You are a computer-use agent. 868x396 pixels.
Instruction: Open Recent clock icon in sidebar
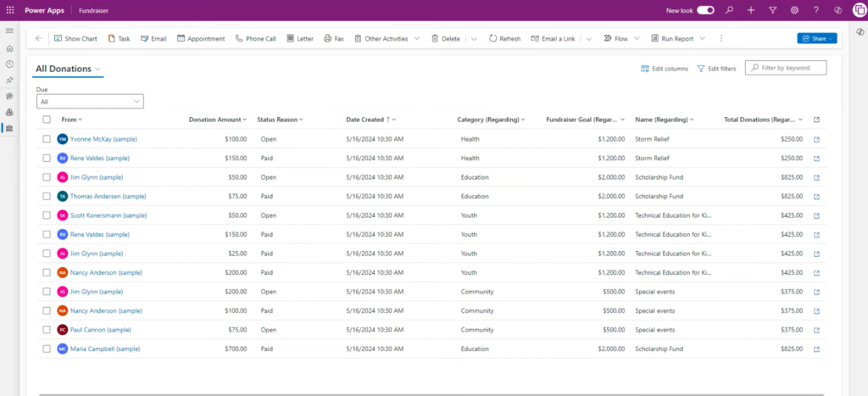[9, 64]
